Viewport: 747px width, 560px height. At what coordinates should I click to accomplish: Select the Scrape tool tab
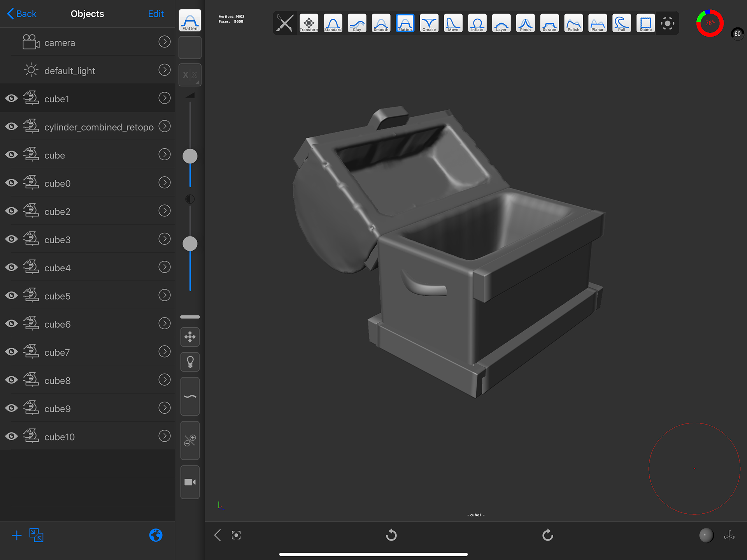pos(549,23)
